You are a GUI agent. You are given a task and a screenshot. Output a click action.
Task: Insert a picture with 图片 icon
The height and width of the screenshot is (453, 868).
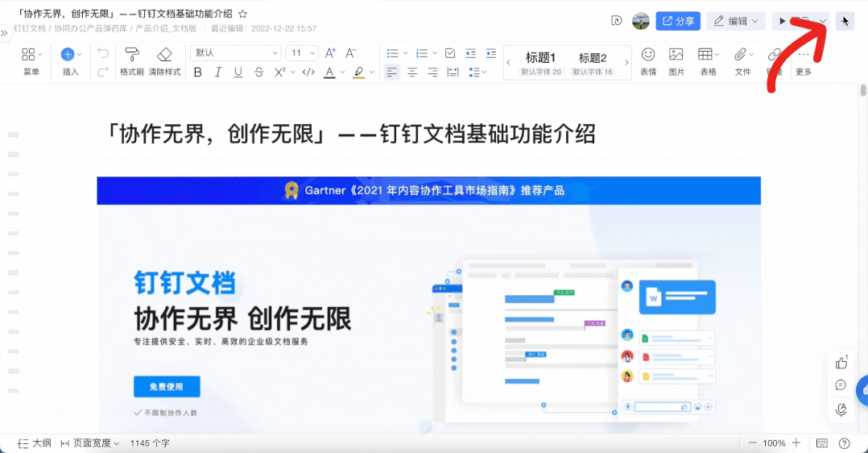click(676, 55)
